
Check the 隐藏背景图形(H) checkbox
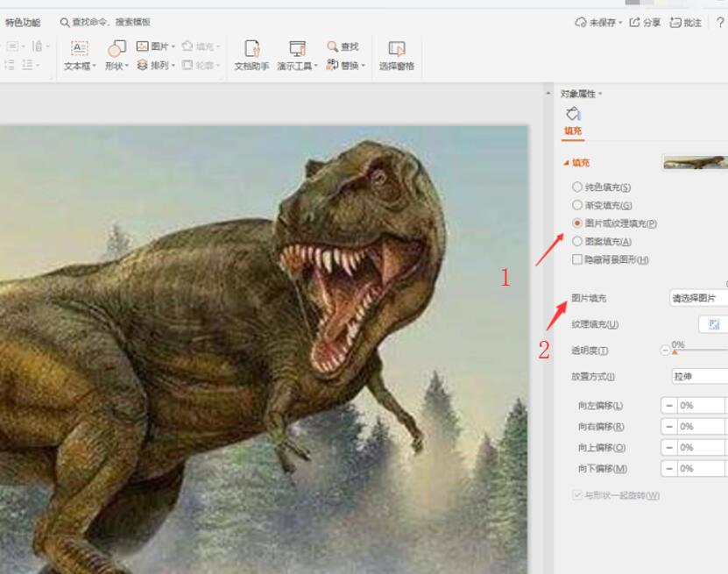(x=577, y=259)
